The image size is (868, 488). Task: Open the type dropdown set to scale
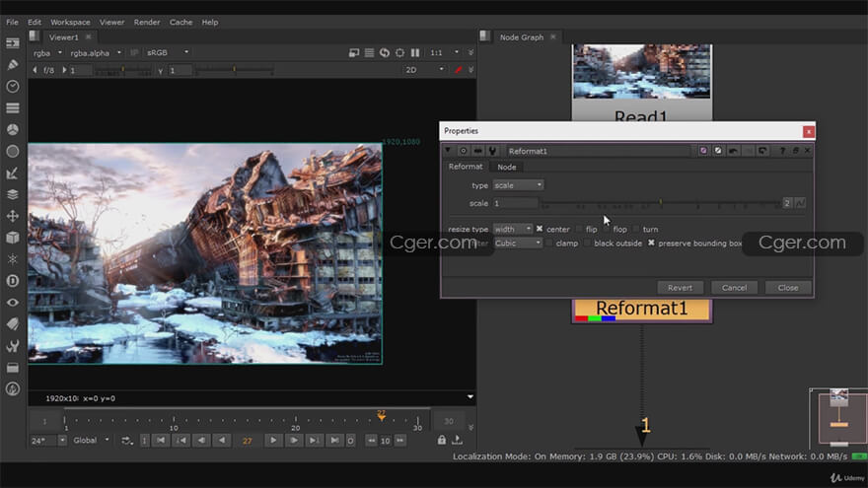pos(518,184)
